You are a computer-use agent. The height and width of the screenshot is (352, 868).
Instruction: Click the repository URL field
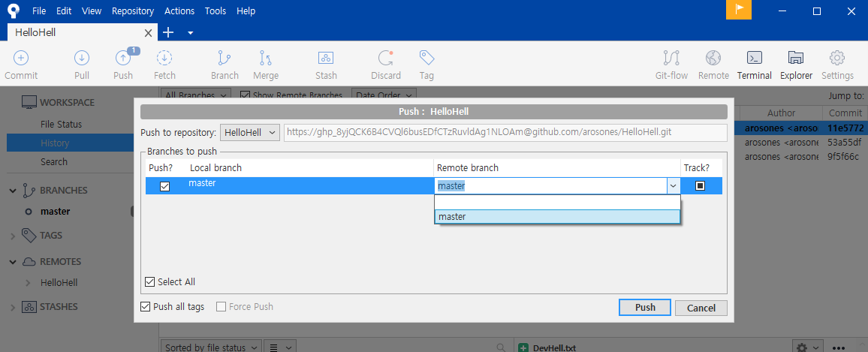point(505,133)
